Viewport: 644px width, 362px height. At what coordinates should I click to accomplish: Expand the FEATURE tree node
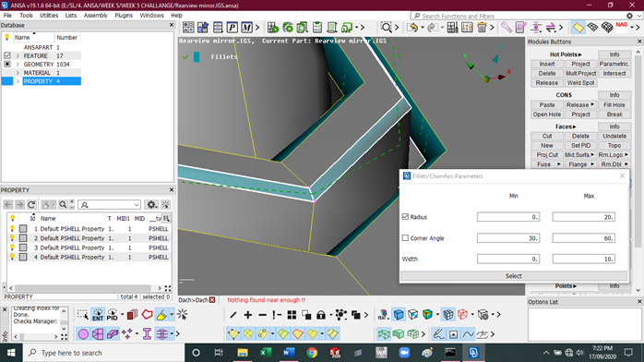18,55
